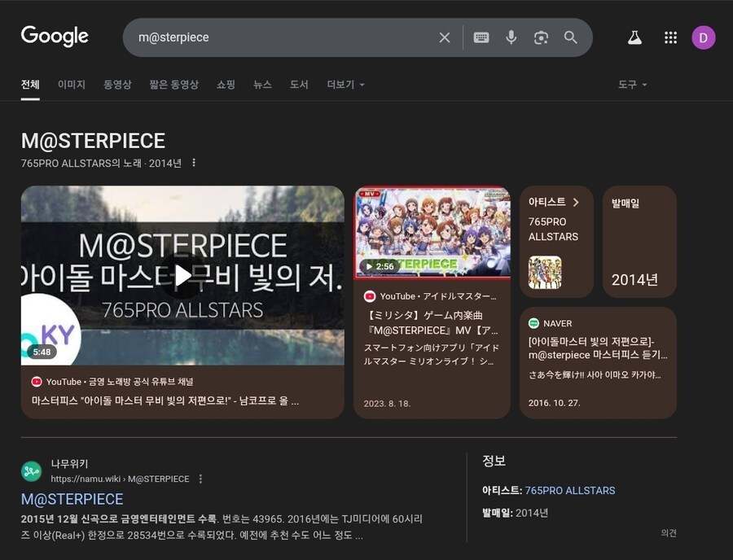Screen dimensions: 733x560
Task: Open the 짧은 동영상 tab
Action: (x=174, y=85)
